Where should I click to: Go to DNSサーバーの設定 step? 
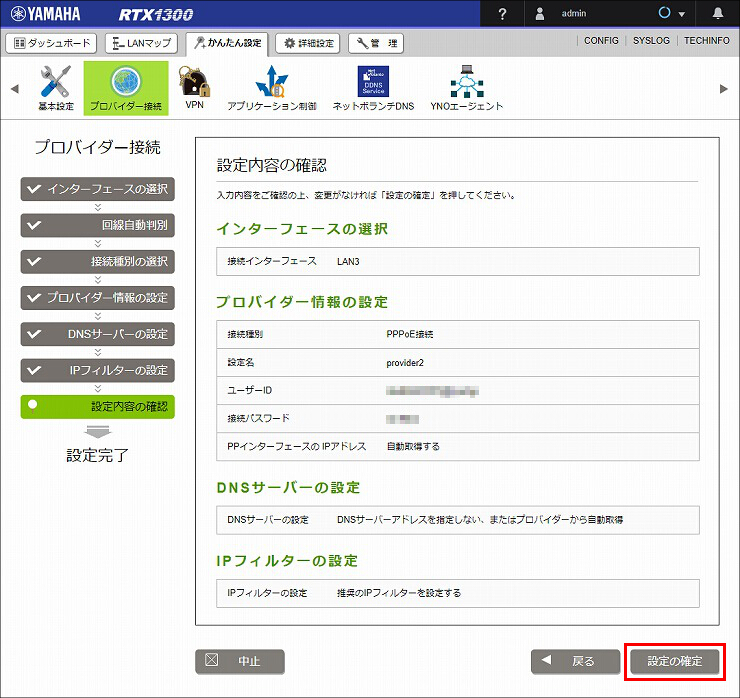pos(98,334)
